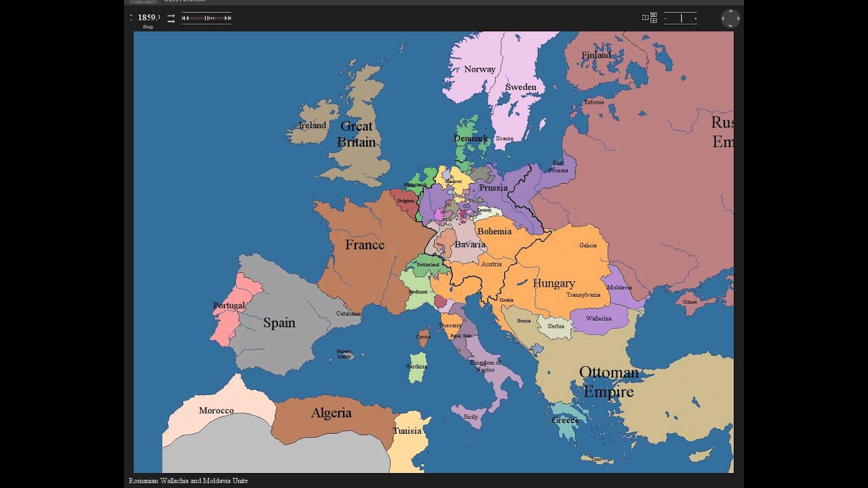The width and height of the screenshot is (868, 488).
Task: Click the Balearic Islands label
Action: (x=344, y=354)
